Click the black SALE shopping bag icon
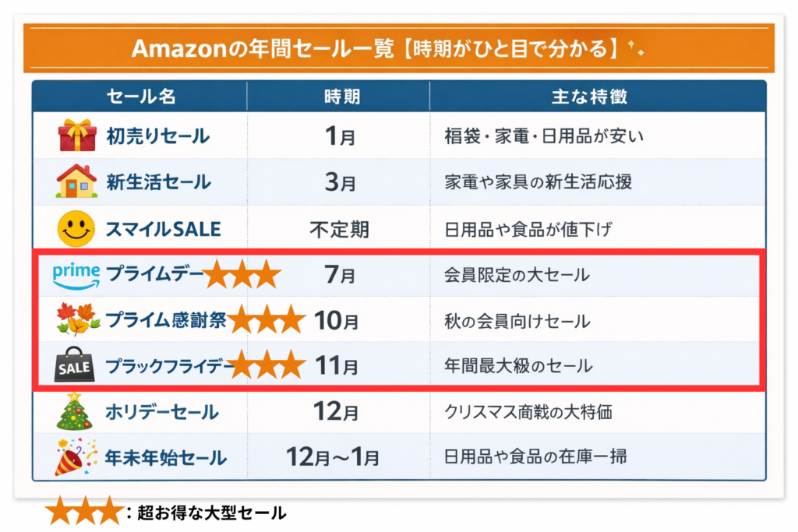 [x=76, y=365]
